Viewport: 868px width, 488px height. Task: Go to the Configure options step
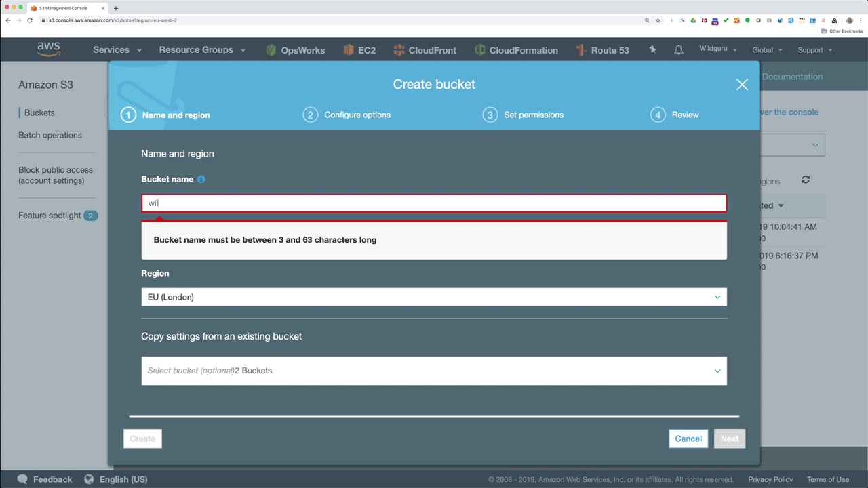pos(347,115)
